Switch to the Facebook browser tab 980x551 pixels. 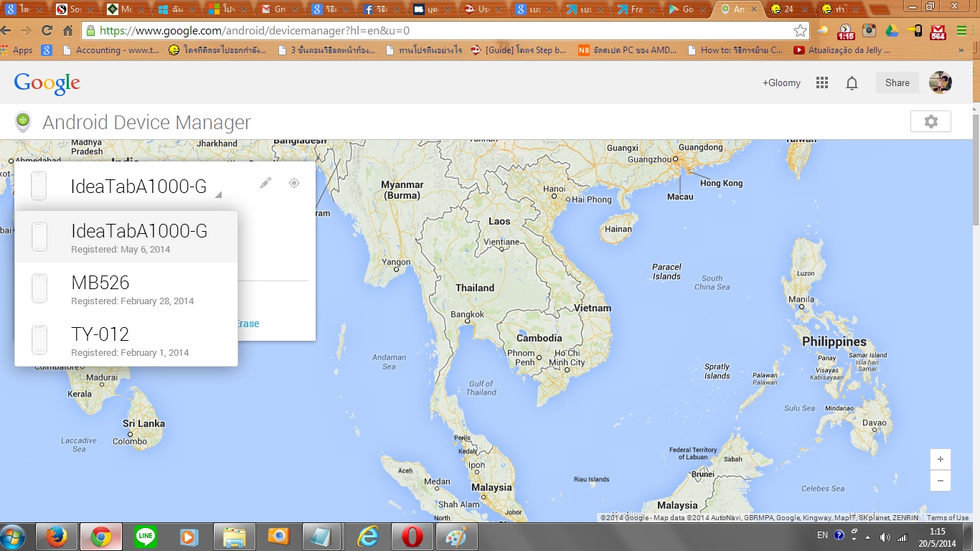coord(382,9)
